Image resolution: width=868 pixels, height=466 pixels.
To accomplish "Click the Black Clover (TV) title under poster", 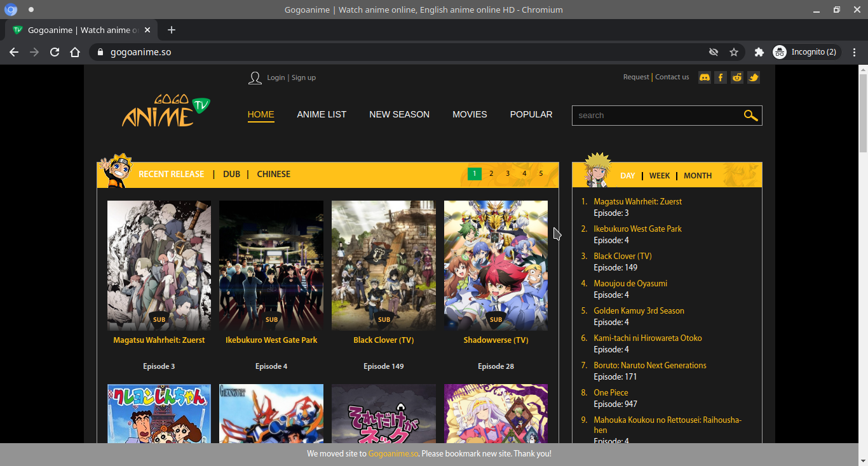I will coord(384,340).
